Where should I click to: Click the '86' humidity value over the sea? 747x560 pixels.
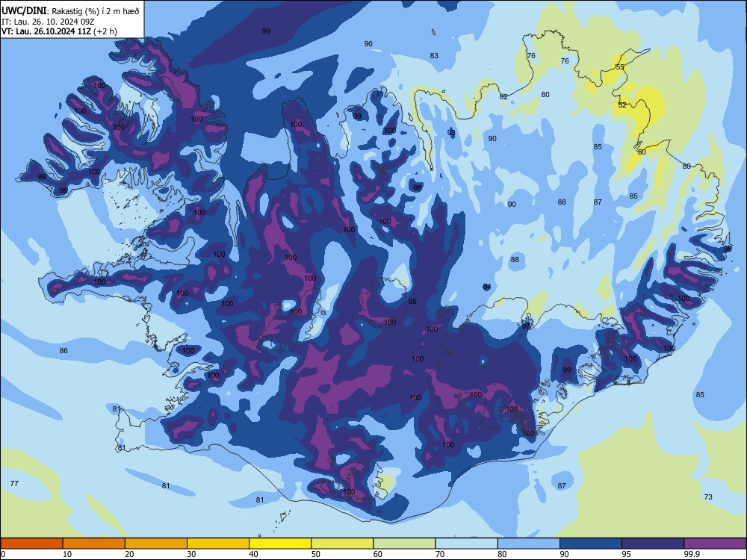tap(63, 351)
